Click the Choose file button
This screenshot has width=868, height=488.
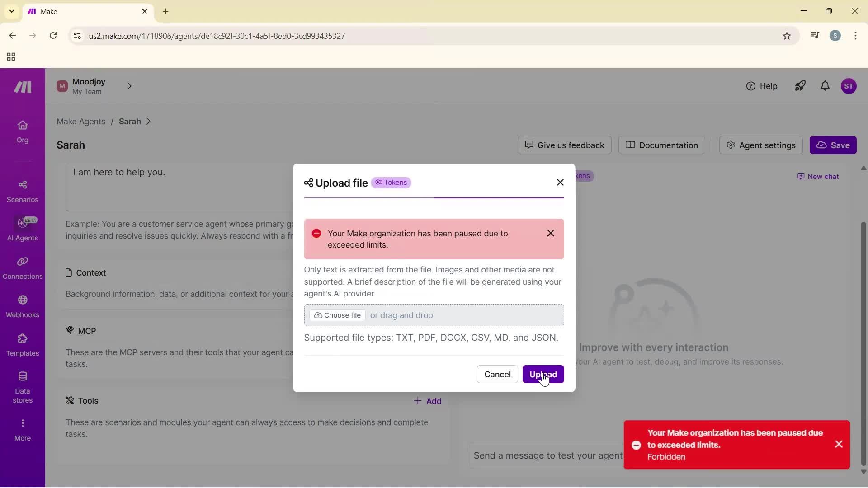coord(337,315)
